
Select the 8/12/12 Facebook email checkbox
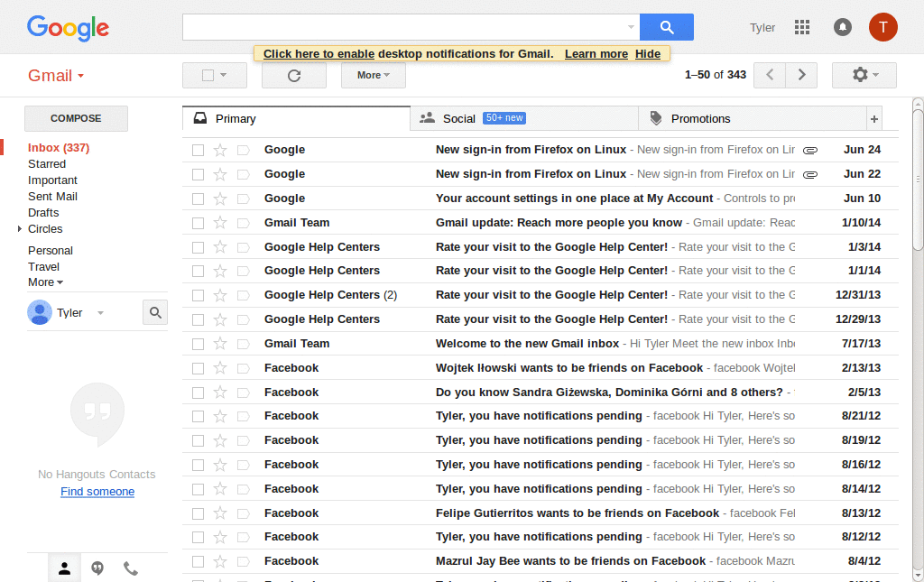click(x=198, y=537)
